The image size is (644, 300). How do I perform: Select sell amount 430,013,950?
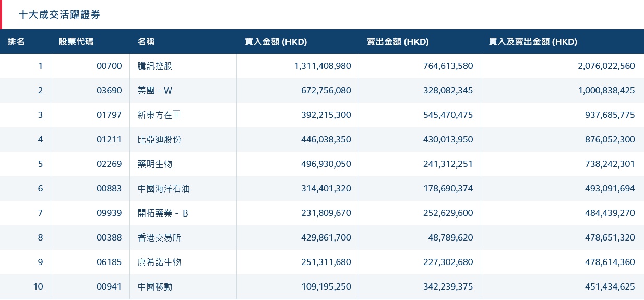click(x=448, y=139)
